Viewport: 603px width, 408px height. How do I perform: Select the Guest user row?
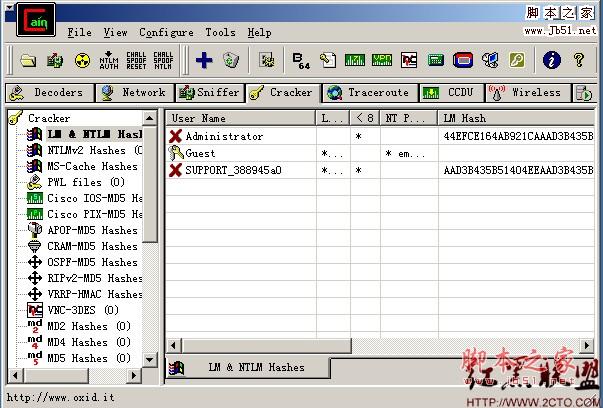click(380, 153)
